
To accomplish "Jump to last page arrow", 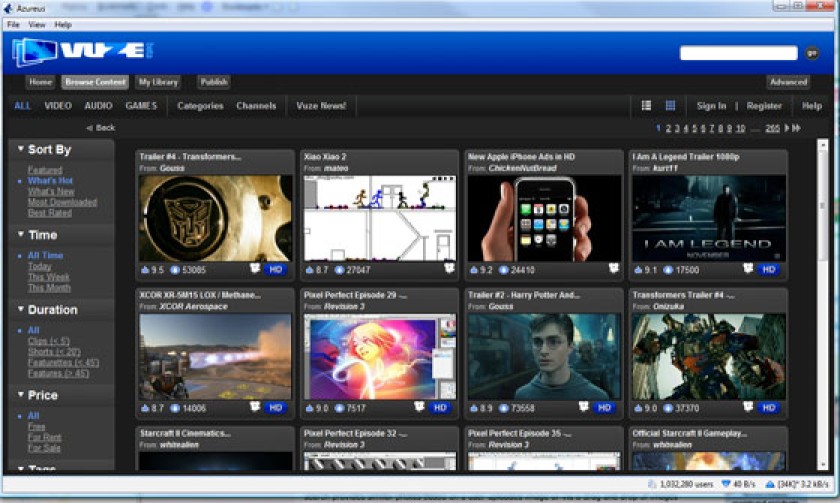I will click(x=797, y=128).
